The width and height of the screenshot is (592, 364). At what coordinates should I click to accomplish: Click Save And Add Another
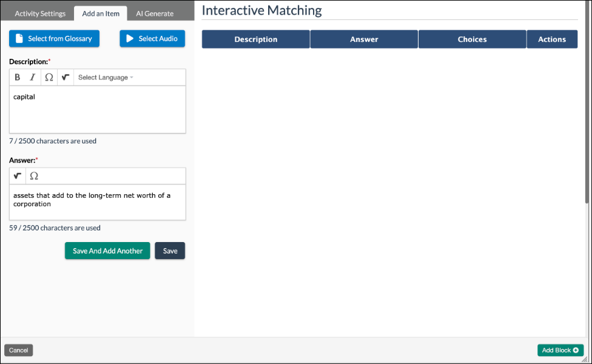point(107,251)
